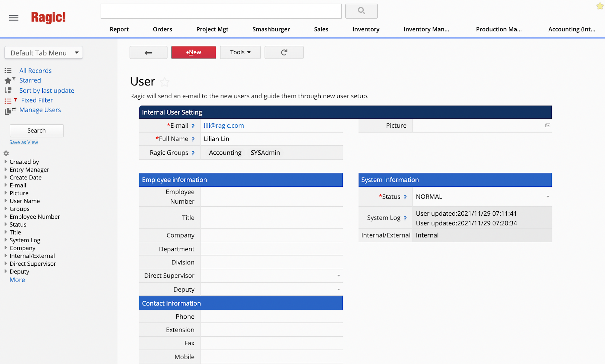The height and width of the screenshot is (364, 605).
Task: Expand the E-mail filter
Action: coord(5,185)
